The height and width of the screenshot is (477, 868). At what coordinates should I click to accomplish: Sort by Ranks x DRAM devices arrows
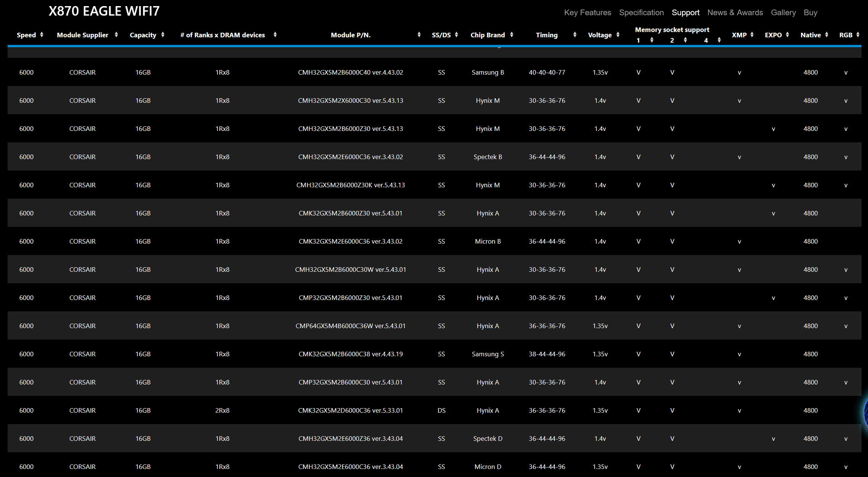(275, 35)
